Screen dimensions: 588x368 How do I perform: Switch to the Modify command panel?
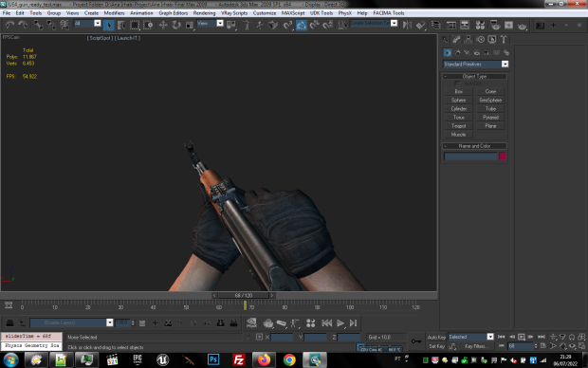click(x=456, y=39)
